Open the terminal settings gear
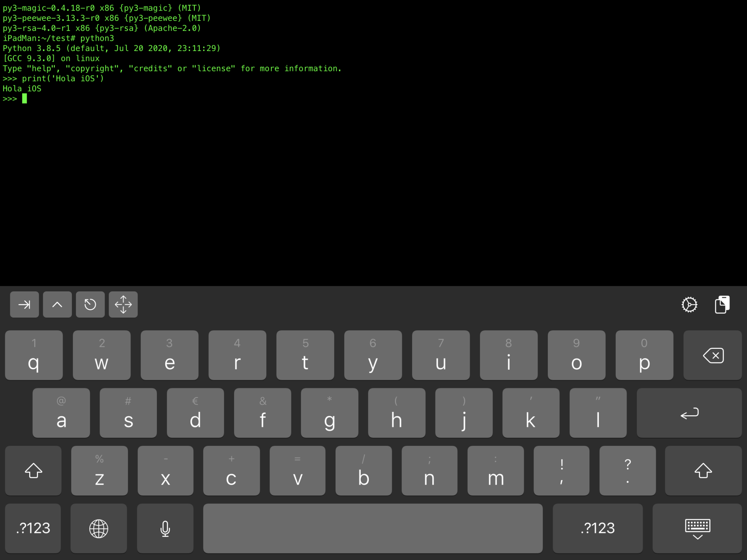 click(x=690, y=304)
